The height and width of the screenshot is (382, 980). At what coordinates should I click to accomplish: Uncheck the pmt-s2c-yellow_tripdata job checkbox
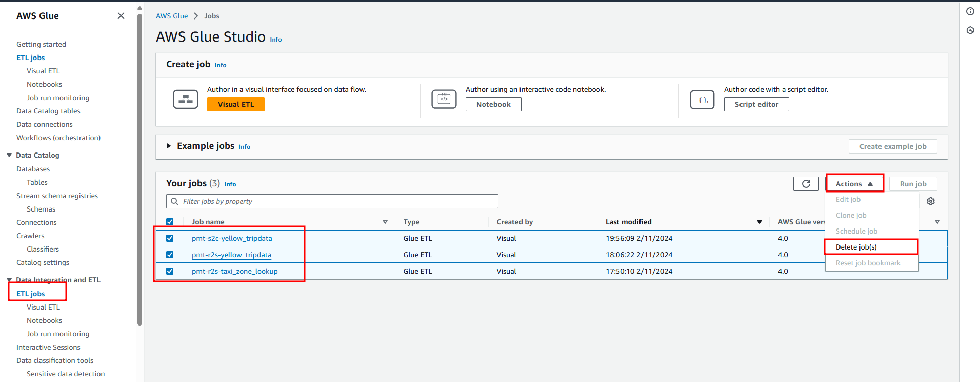tap(170, 238)
